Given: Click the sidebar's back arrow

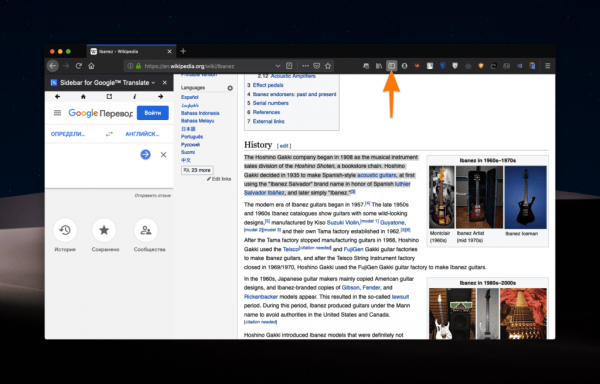Looking at the screenshot, I should point(57,96).
